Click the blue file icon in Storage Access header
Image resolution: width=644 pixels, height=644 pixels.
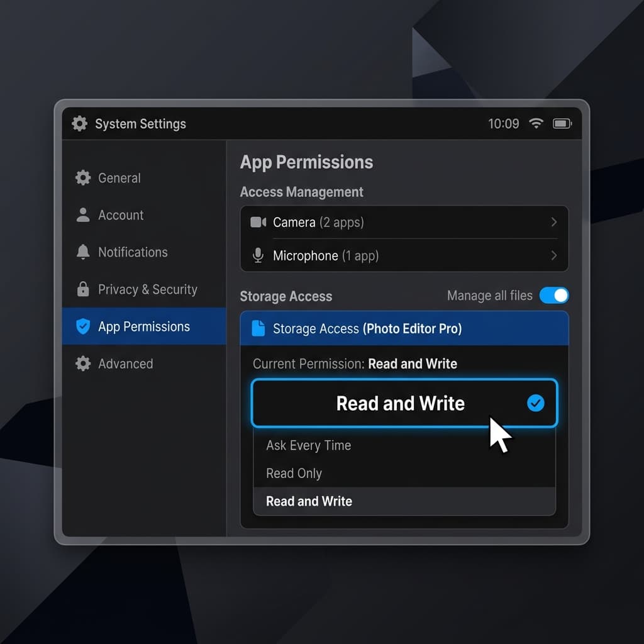[258, 328]
